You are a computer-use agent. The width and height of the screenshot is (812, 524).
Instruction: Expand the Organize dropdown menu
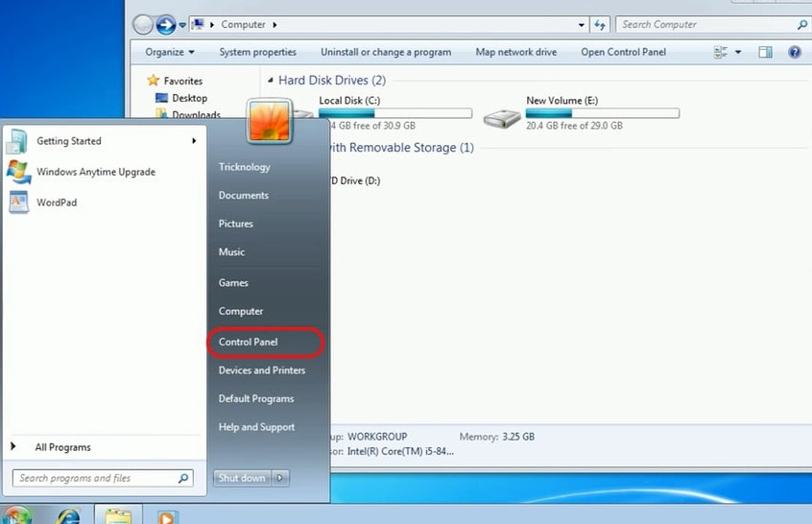[170, 52]
